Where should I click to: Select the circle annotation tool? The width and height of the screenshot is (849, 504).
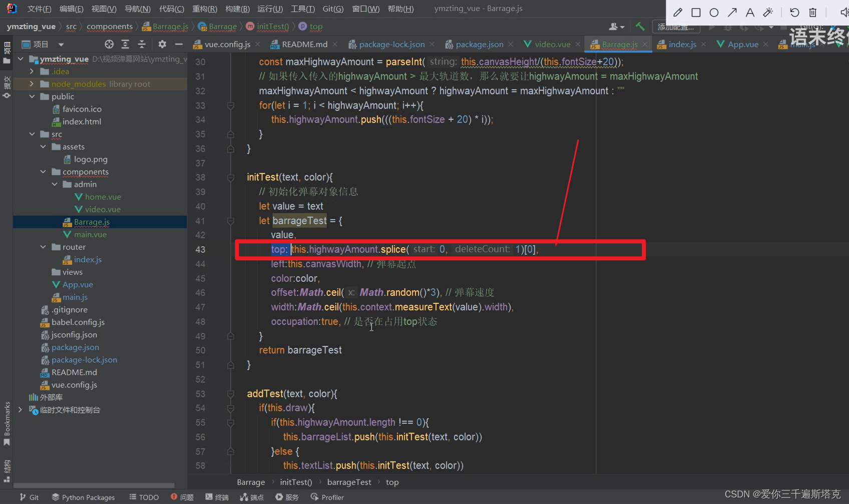(x=714, y=13)
